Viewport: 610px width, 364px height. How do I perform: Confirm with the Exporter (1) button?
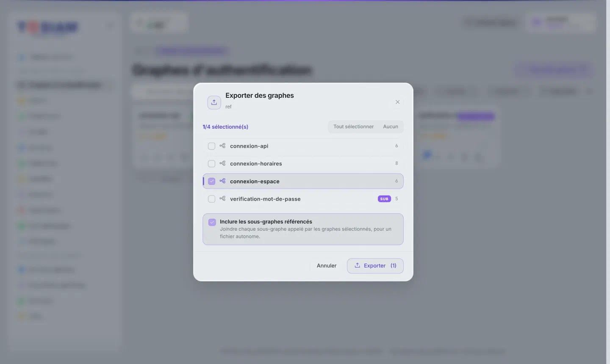click(375, 266)
